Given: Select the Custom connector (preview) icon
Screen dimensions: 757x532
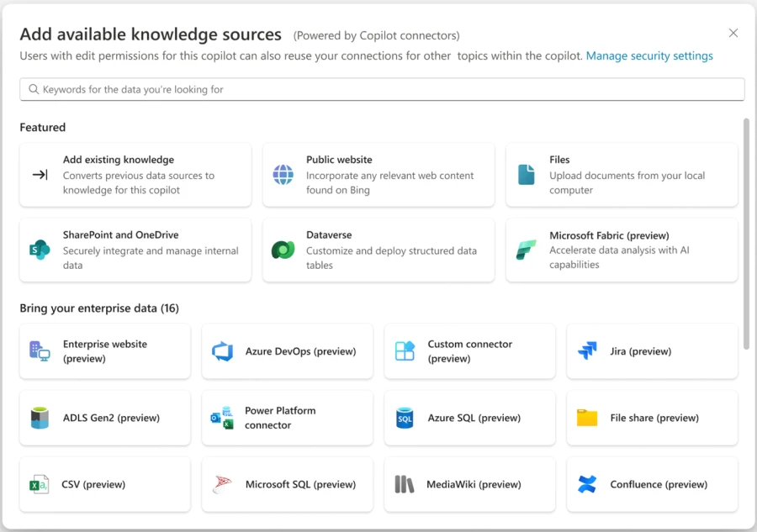Looking at the screenshot, I should pyautogui.click(x=403, y=351).
